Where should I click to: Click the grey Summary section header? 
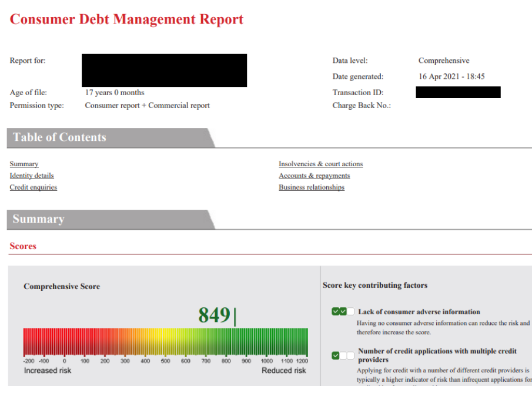click(38, 219)
